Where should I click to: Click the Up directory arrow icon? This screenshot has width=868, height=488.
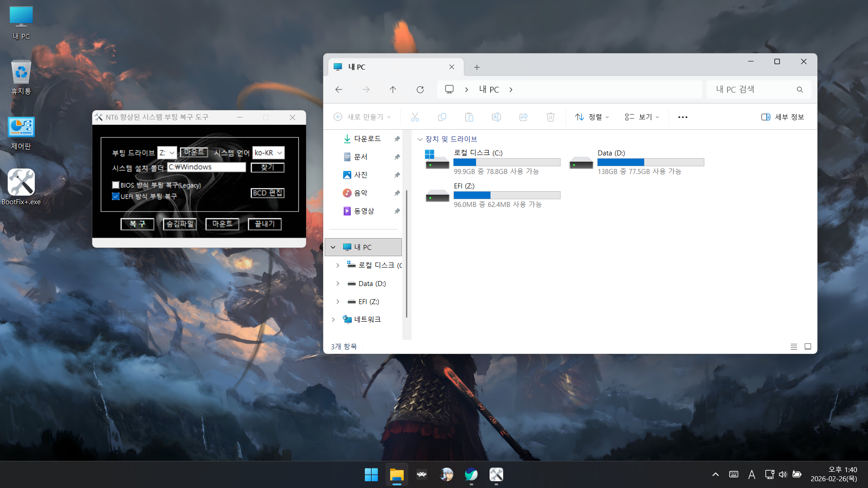point(392,89)
